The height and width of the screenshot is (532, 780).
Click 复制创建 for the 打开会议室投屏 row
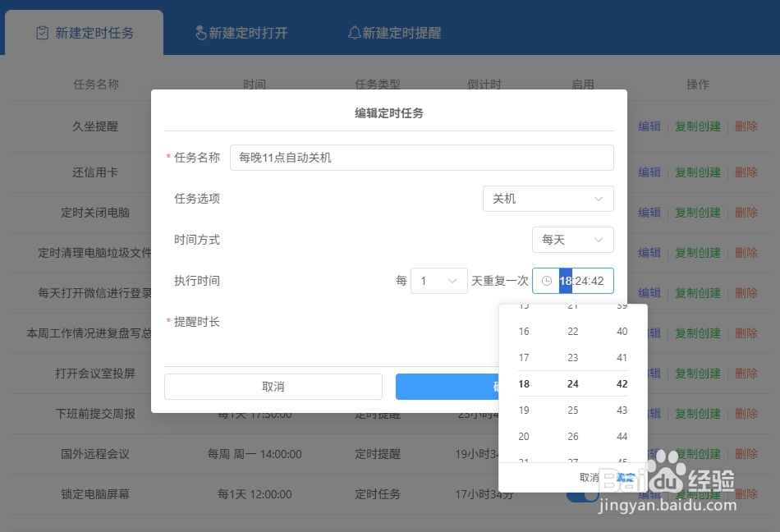(x=698, y=374)
